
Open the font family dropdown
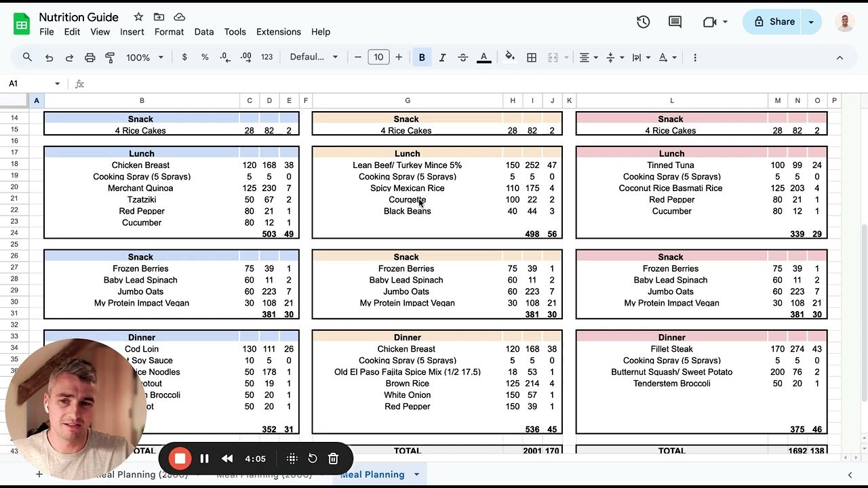(x=313, y=58)
